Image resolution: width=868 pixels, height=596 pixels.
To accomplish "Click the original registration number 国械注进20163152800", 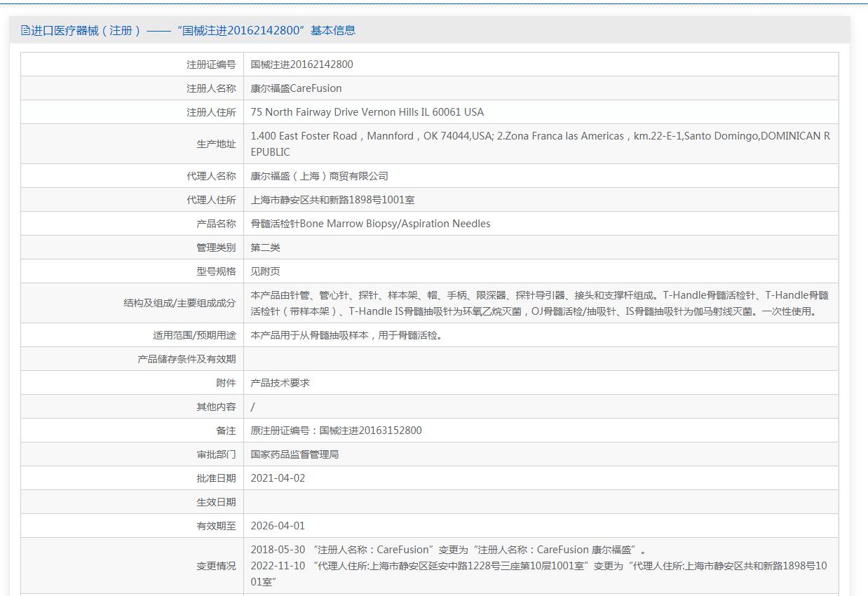I will click(x=336, y=431).
